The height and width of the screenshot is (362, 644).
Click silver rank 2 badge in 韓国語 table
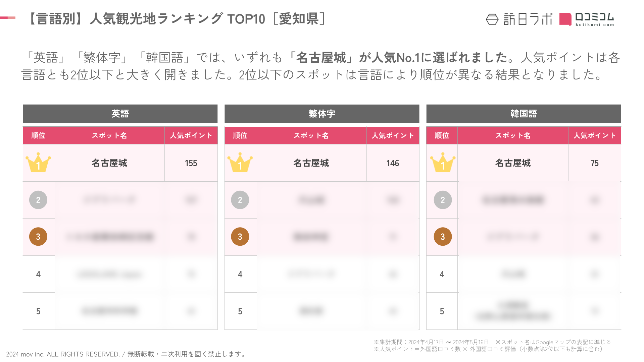[443, 200]
